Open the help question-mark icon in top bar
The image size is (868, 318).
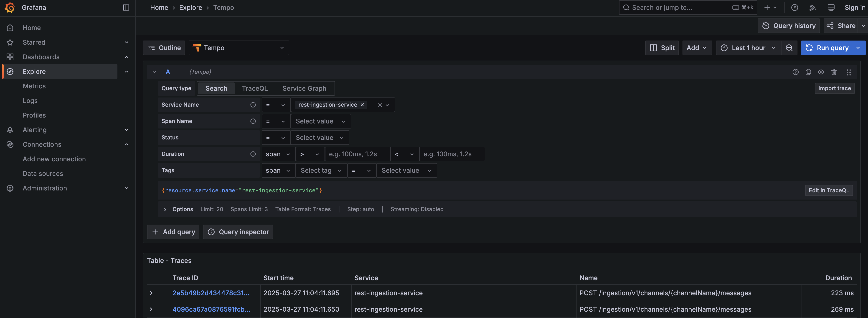click(794, 8)
